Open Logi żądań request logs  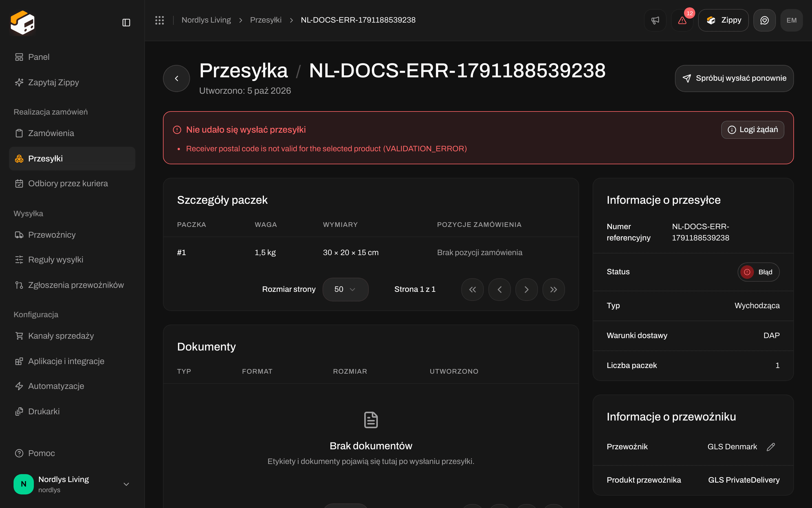tap(753, 130)
